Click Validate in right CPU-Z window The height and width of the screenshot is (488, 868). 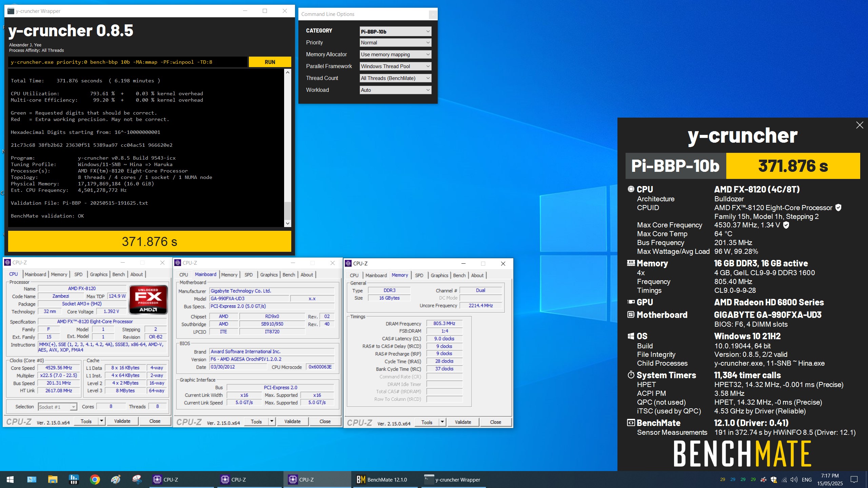click(463, 422)
